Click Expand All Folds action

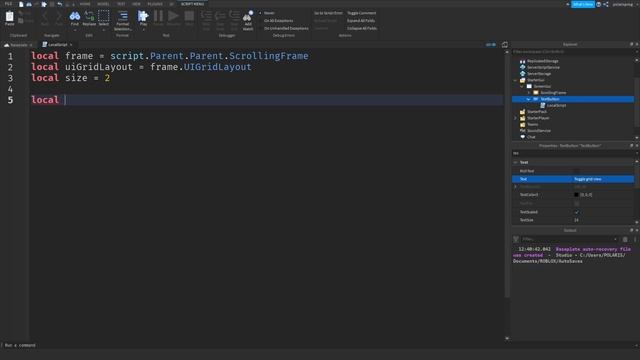pos(360,20)
